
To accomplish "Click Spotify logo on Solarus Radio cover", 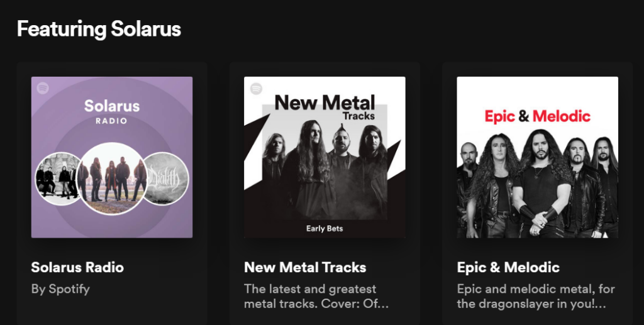I will [43, 88].
